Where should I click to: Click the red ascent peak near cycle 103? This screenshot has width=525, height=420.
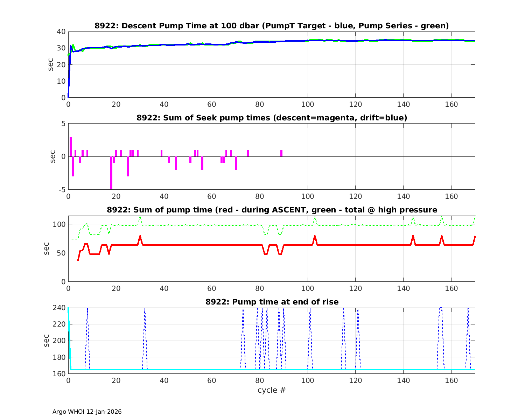315,237
